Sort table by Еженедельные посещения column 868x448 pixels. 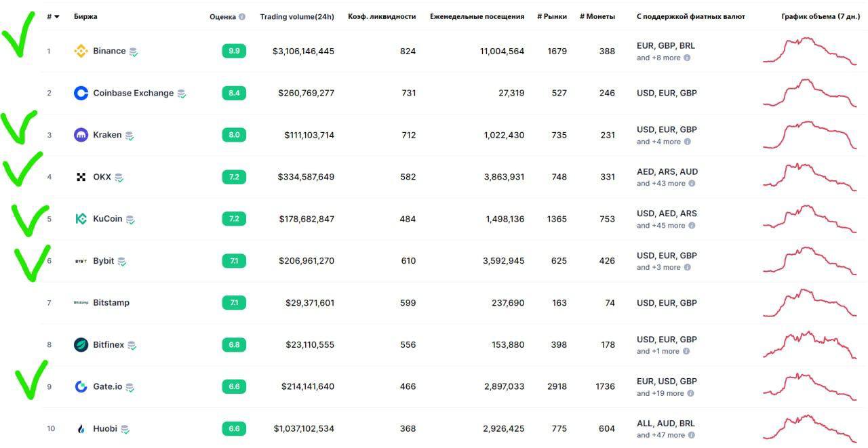pos(477,17)
